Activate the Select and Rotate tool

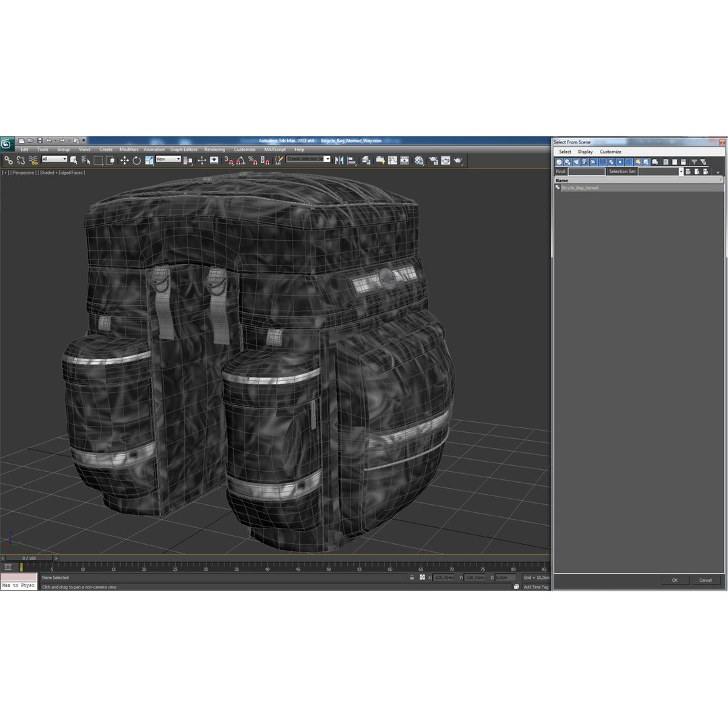pos(136,160)
